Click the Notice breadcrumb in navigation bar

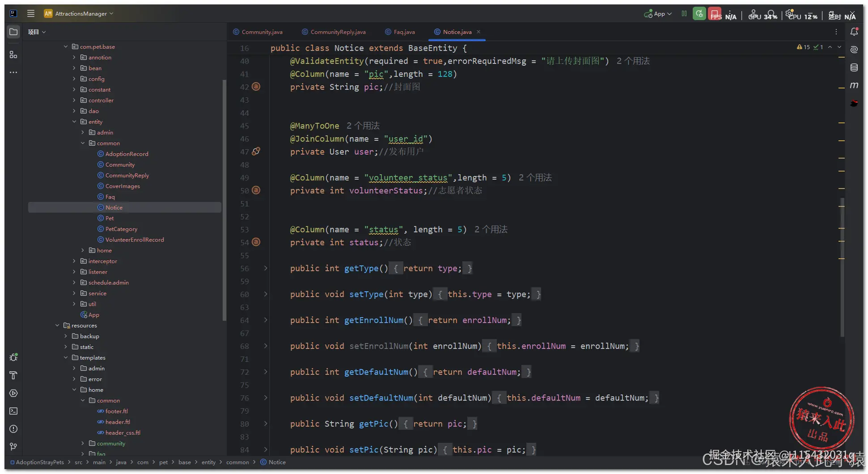click(273, 462)
